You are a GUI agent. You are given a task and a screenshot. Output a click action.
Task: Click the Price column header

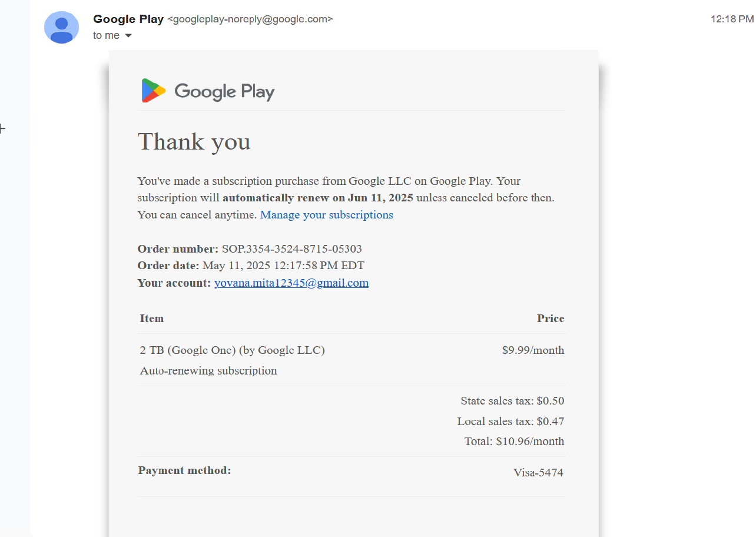(x=550, y=319)
